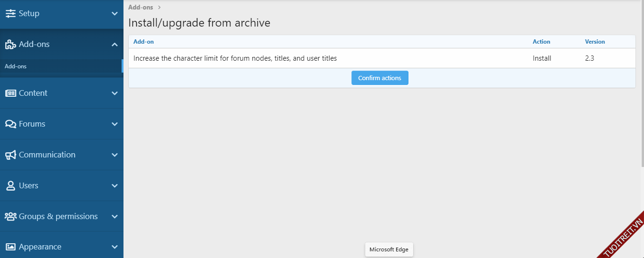Expand the Content section chevron

tap(114, 93)
